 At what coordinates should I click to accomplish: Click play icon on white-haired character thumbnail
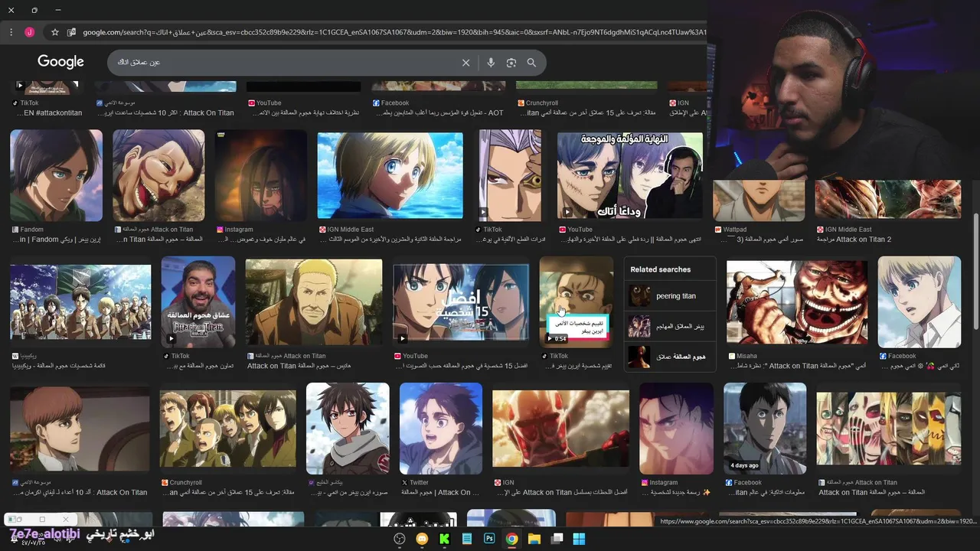(484, 212)
